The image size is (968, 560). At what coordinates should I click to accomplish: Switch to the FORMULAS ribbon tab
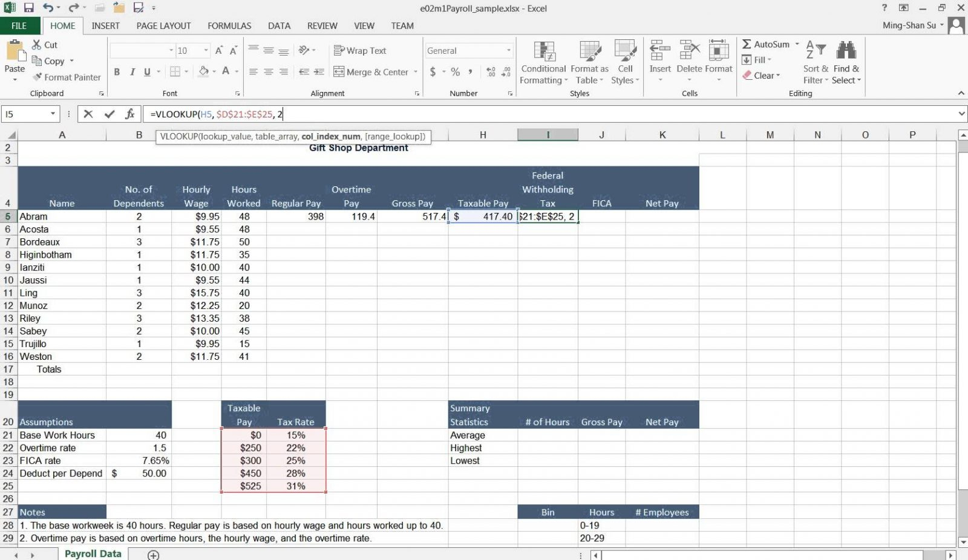pyautogui.click(x=229, y=25)
